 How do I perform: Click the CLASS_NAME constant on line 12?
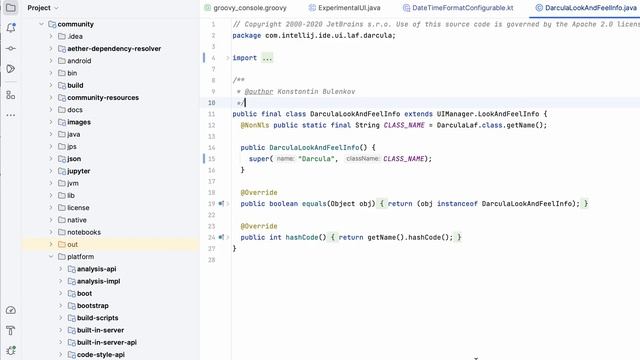point(404,125)
